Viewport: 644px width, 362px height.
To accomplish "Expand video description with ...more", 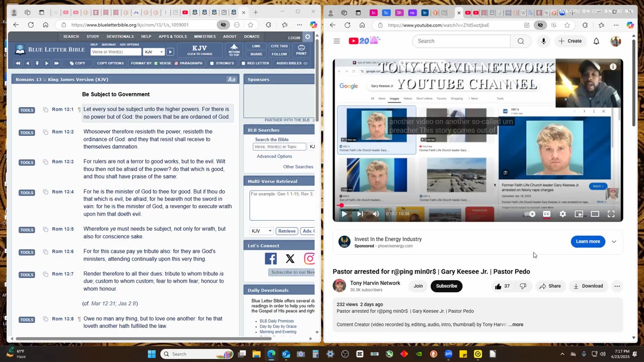I will 516,324.
